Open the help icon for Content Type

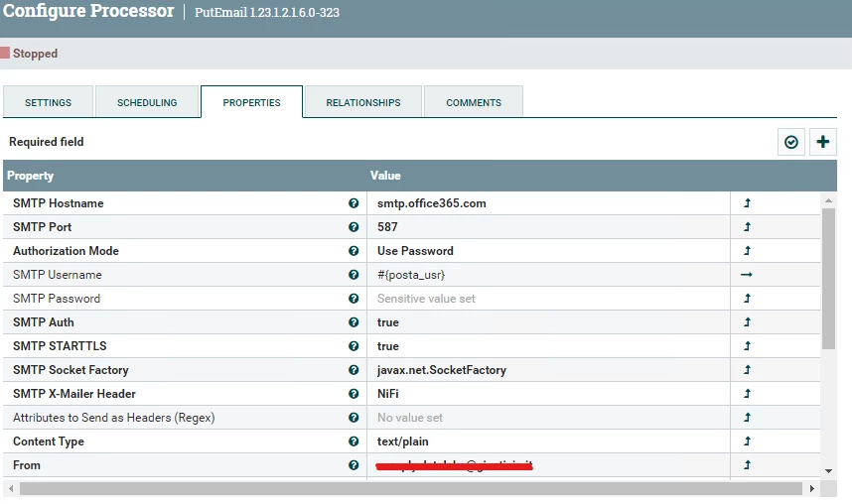(x=354, y=441)
